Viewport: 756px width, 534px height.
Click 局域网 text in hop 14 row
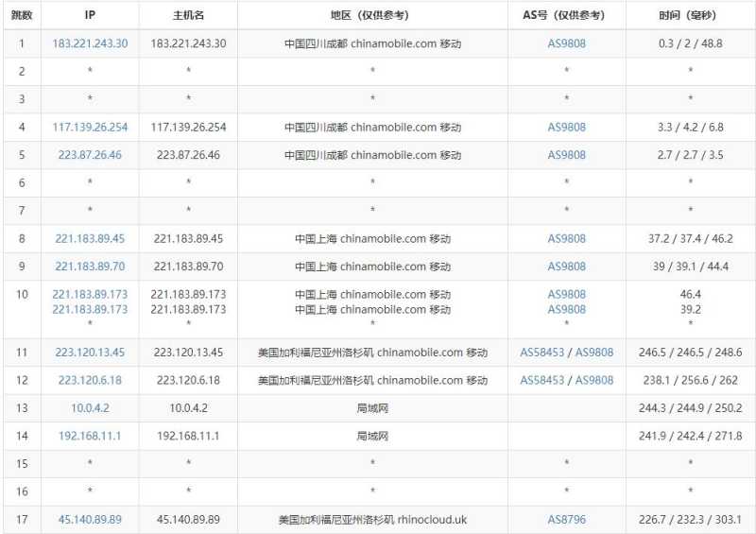click(x=372, y=436)
